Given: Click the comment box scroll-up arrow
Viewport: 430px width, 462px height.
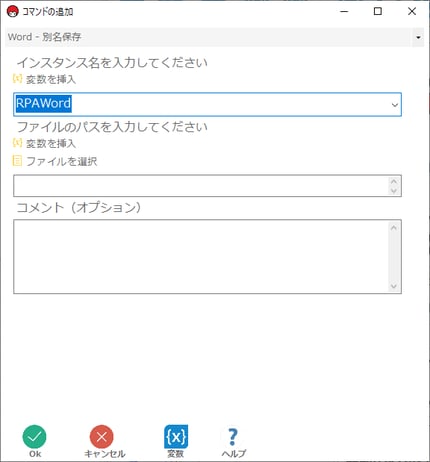Looking at the screenshot, I should coord(394,228).
